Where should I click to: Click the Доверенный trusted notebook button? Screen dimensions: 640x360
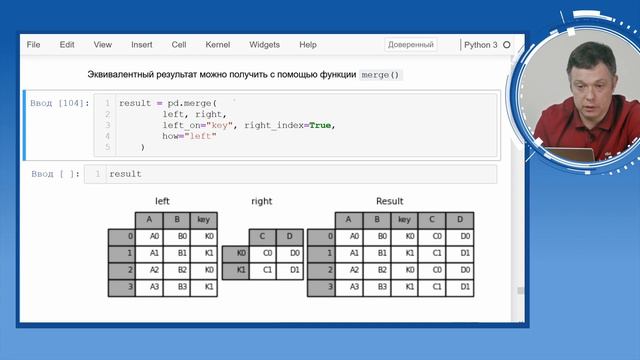tap(411, 45)
